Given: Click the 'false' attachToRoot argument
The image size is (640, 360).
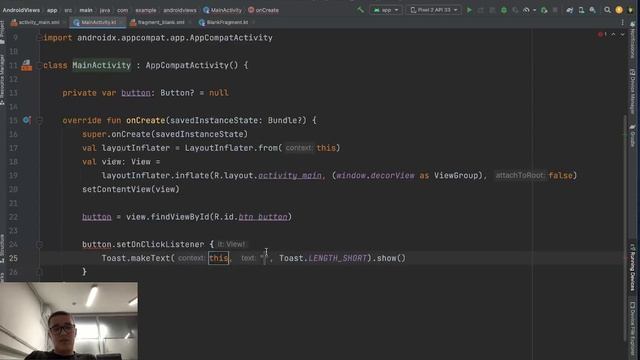Looking at the screenshot, I should 560,176.
